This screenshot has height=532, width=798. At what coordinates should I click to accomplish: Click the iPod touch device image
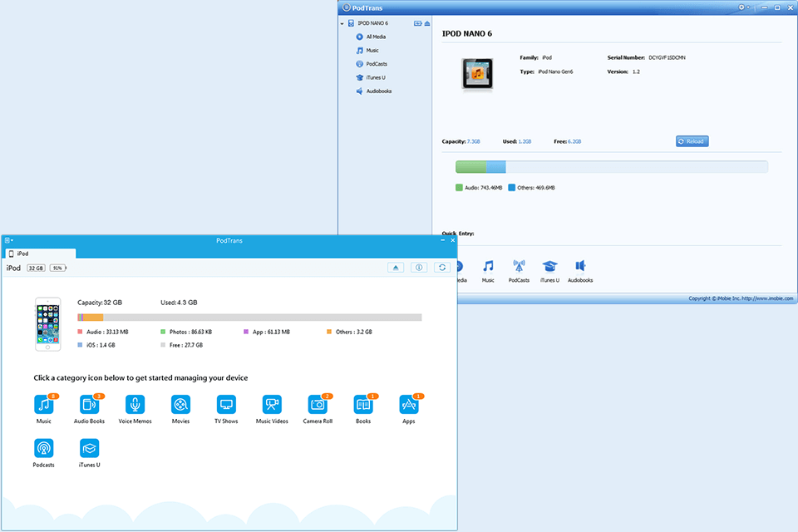(48, 324)
